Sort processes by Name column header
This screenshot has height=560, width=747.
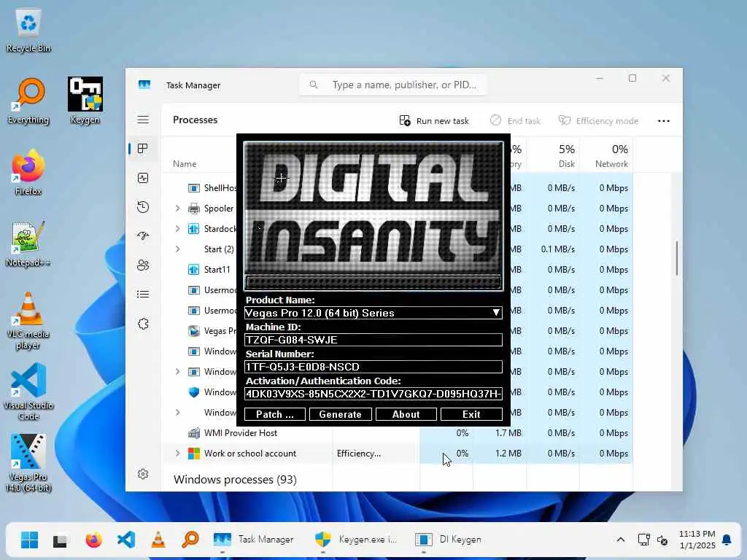point(185,164)
